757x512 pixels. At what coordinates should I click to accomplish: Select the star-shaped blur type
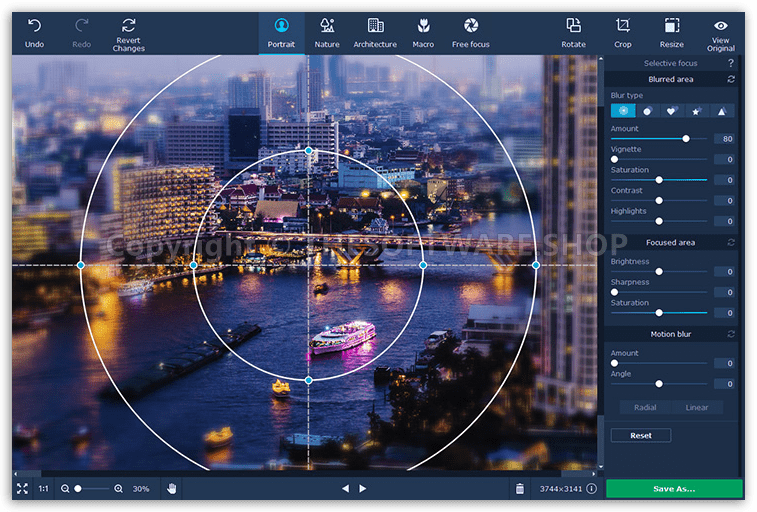[x=697, y=111]
